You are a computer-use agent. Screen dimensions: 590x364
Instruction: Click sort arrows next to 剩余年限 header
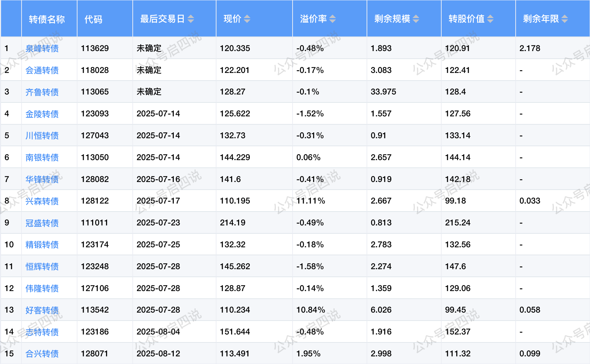point(565,19)
